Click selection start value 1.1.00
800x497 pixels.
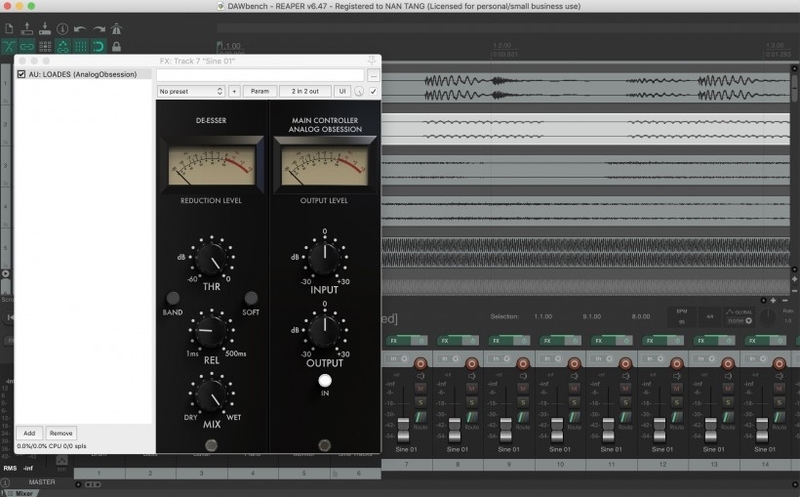[x=543, y=316]
